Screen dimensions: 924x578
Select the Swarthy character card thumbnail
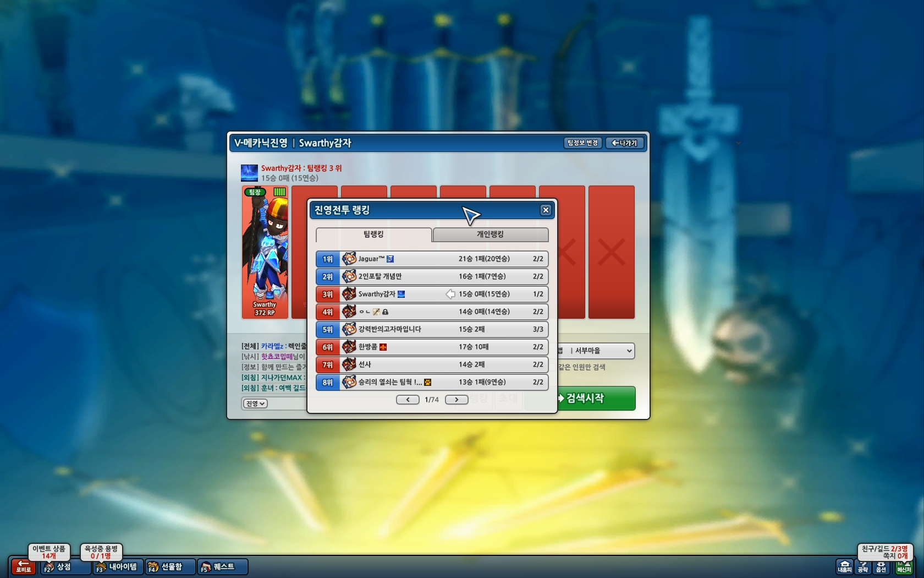coord(265,252)
